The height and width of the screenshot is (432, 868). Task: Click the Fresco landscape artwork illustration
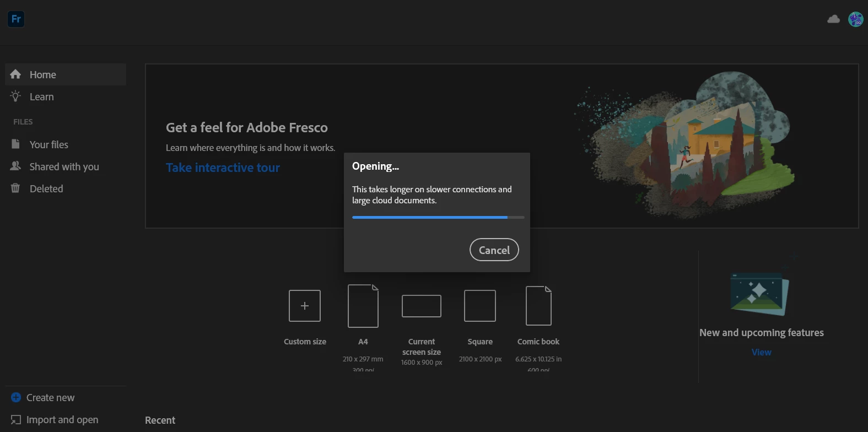pyautogui.click(x=684, y=144)
